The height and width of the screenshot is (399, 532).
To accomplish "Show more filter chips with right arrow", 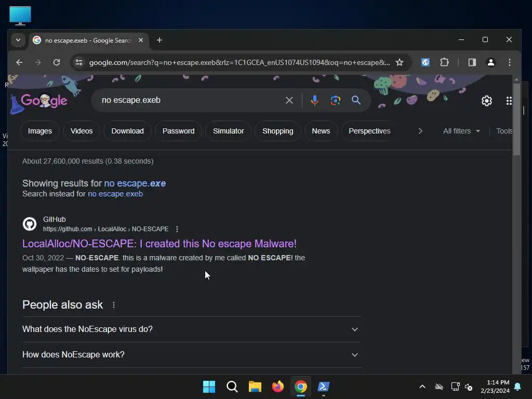I will 420,131.
